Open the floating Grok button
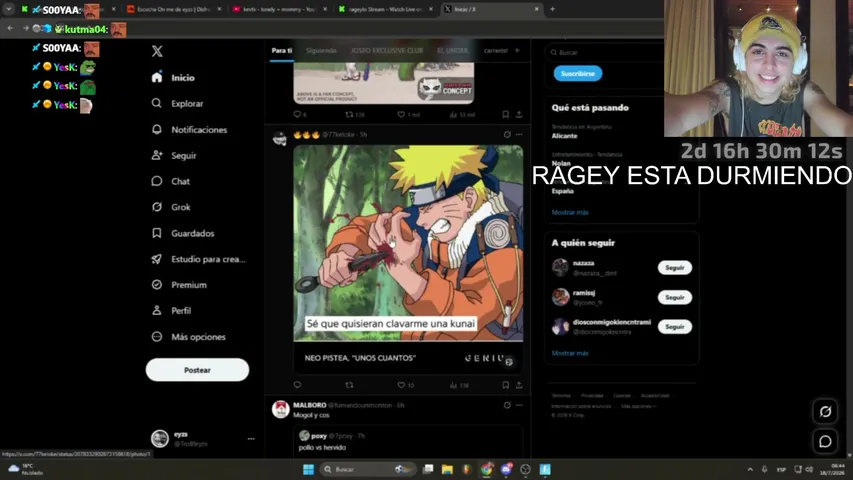The height and width of the screenshot is (480, 853). pyautogui.click(x=825, y=411)
